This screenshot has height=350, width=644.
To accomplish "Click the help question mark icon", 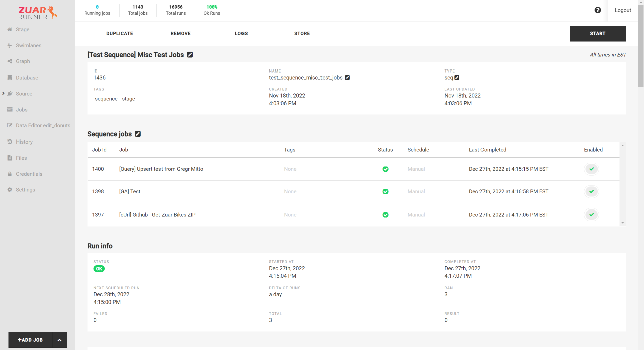I will (598, 10).
